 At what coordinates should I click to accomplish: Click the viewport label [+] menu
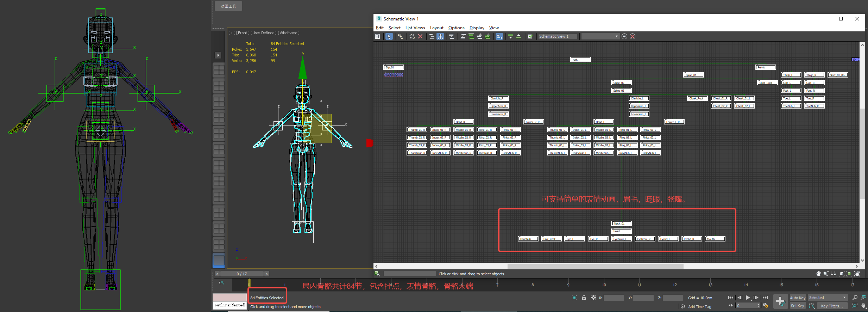tap(232, 33)
